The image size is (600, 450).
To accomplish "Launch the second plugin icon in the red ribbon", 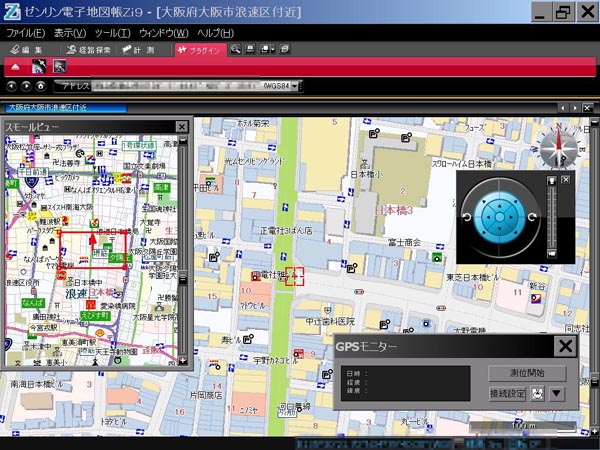I will (x=60, y=66).
